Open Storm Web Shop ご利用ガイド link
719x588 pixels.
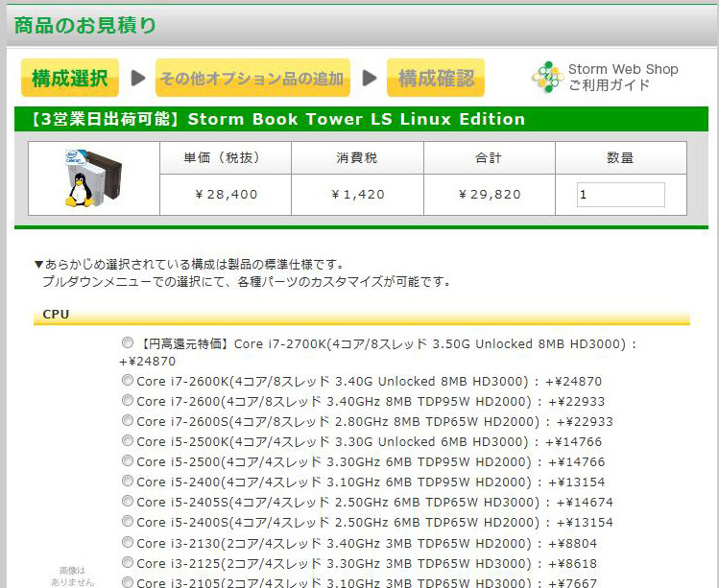(623, 77)
